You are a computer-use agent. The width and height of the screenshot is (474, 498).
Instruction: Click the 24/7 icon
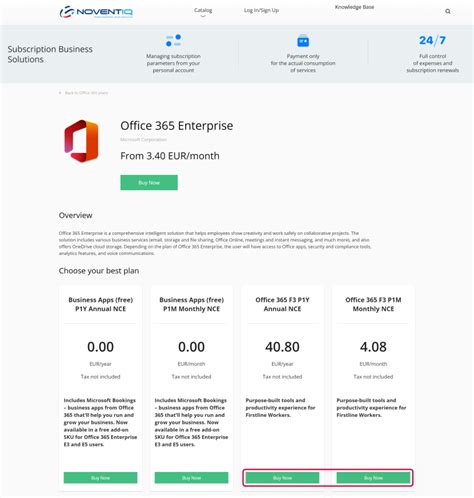(432, 40)
